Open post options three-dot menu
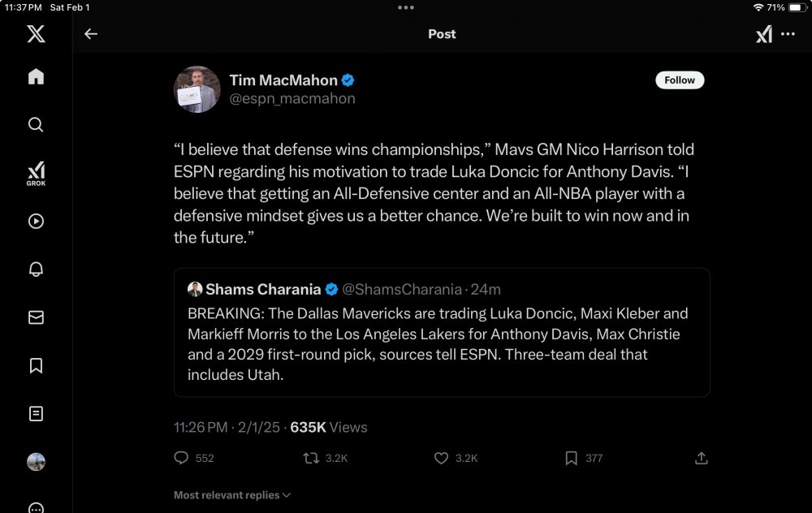This screenshot has width=812, height=513. click(x=788, y=34)
